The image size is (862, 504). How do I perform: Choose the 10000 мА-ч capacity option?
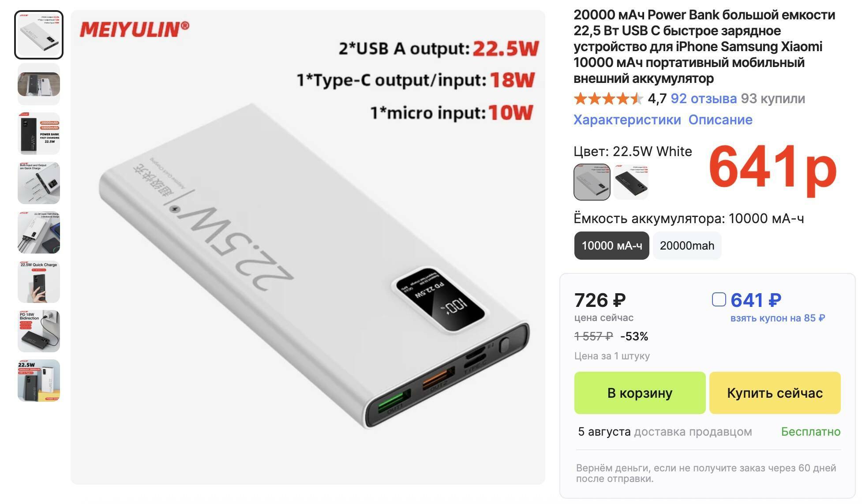(x=611, y=246)
